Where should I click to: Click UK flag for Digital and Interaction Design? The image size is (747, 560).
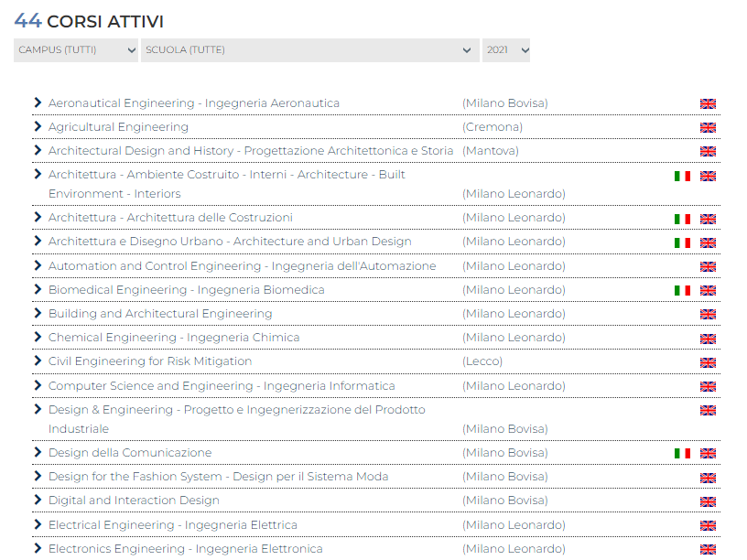(x=708, y=502)
